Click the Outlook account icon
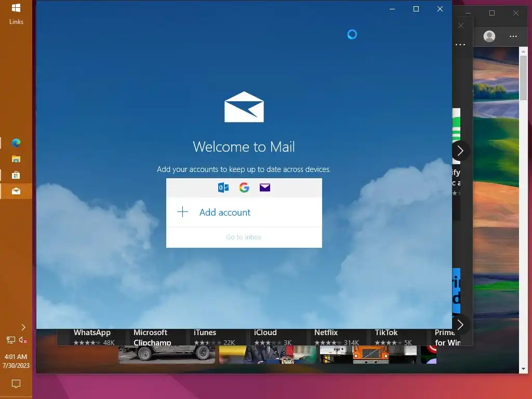The image size is (532, 399). point(223,187)
